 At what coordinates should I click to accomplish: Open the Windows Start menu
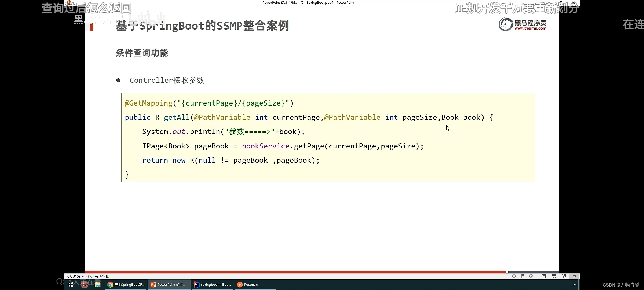(71, 284)
